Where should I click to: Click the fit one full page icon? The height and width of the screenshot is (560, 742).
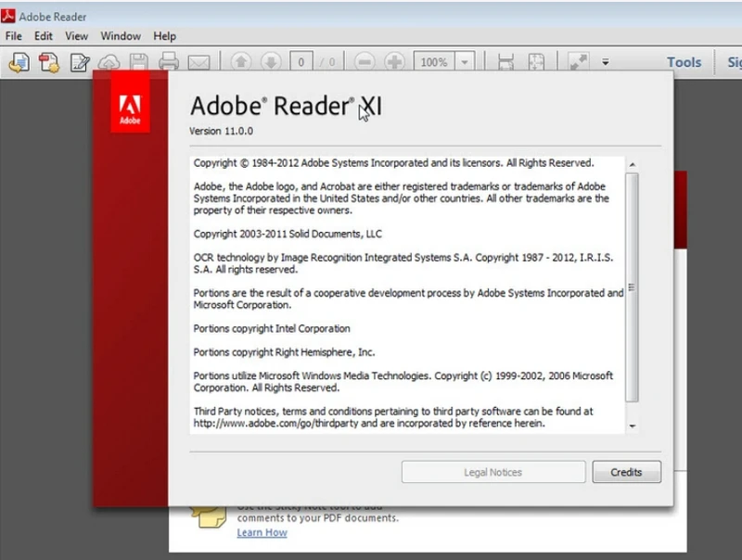536,62
